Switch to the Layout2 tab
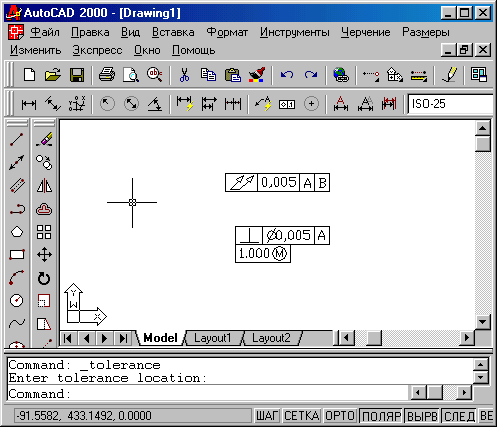Image resolution: width=497 pixels, height=427 pixels. [x=271, y=338]
